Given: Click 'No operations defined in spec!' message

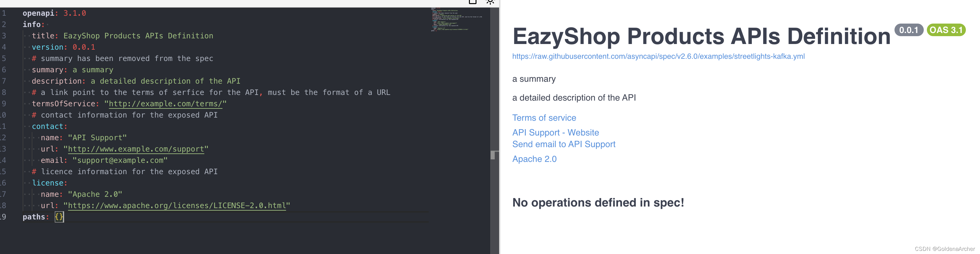Looking at the screenshot, I should click(x=598, y=203).
